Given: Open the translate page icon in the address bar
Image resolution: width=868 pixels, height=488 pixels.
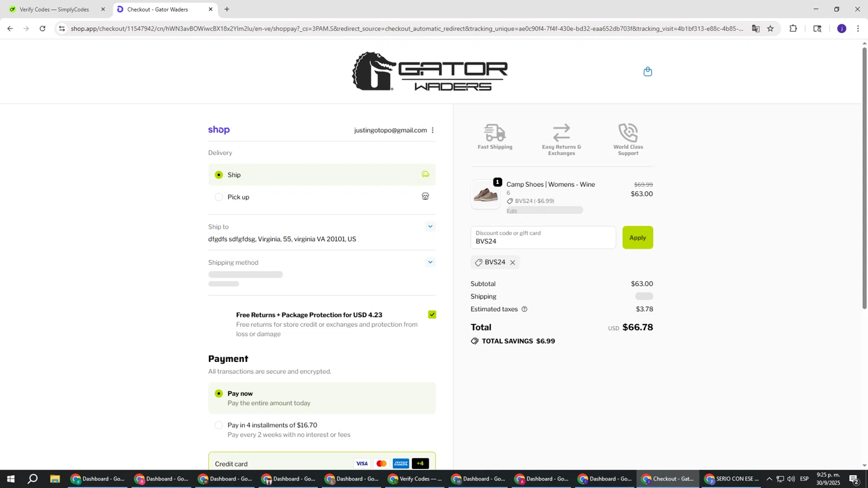Looking at the screenshot, I should click(755, 28).
